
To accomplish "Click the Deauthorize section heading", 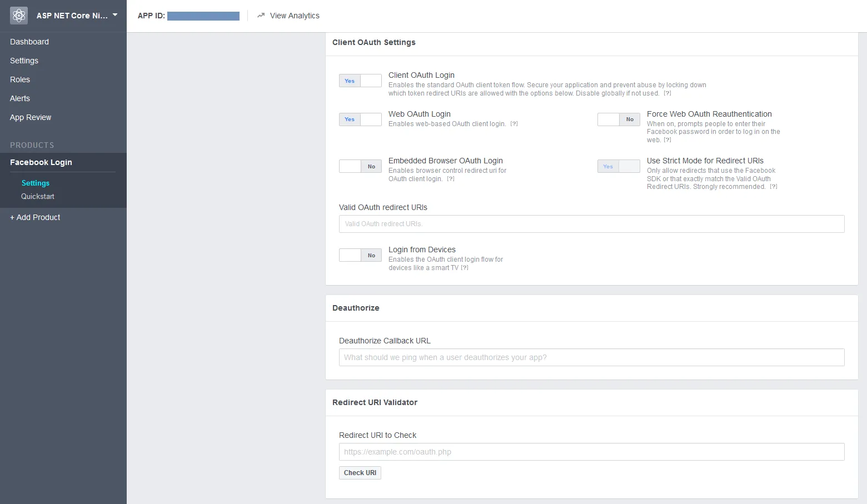I will pyautogui.click(x=356, y=308).
